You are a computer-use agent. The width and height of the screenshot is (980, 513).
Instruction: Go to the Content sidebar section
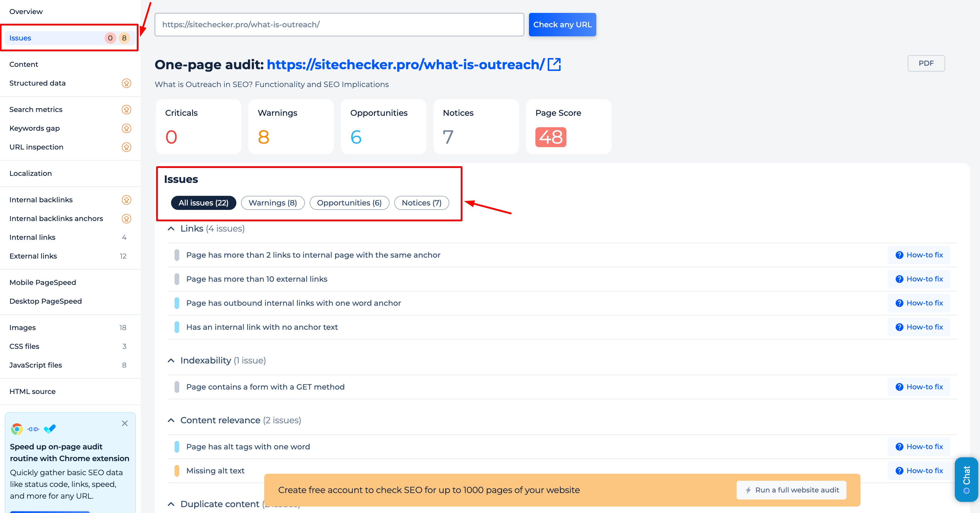click(24, 64)
